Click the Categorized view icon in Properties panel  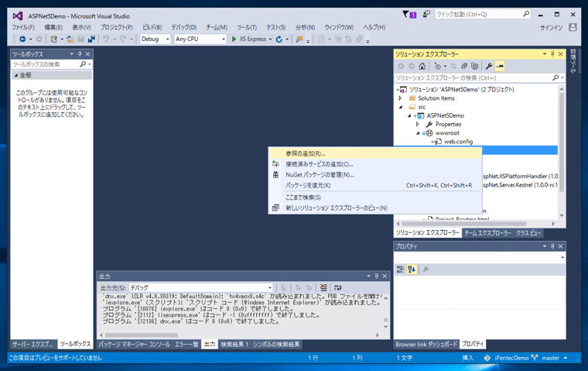(x=401, y=270)
